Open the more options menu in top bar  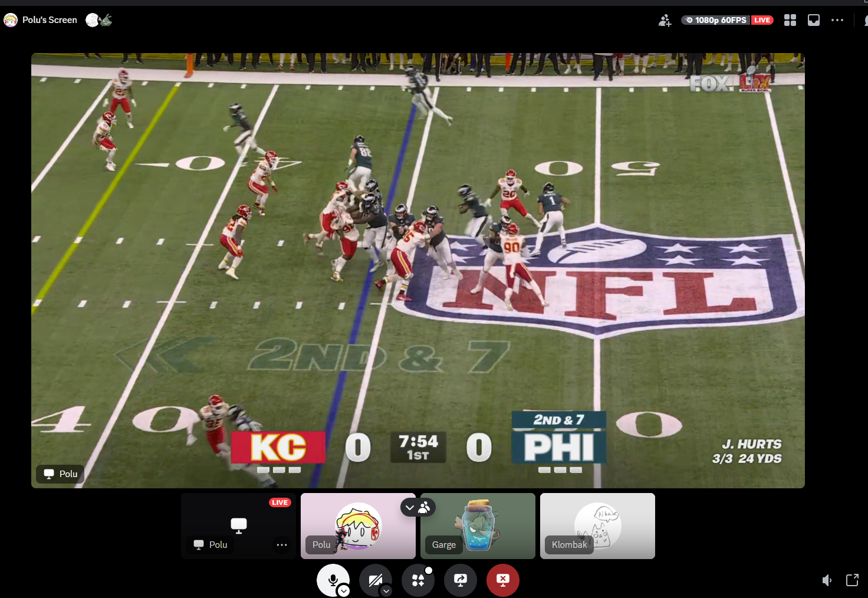pos(837,20)
